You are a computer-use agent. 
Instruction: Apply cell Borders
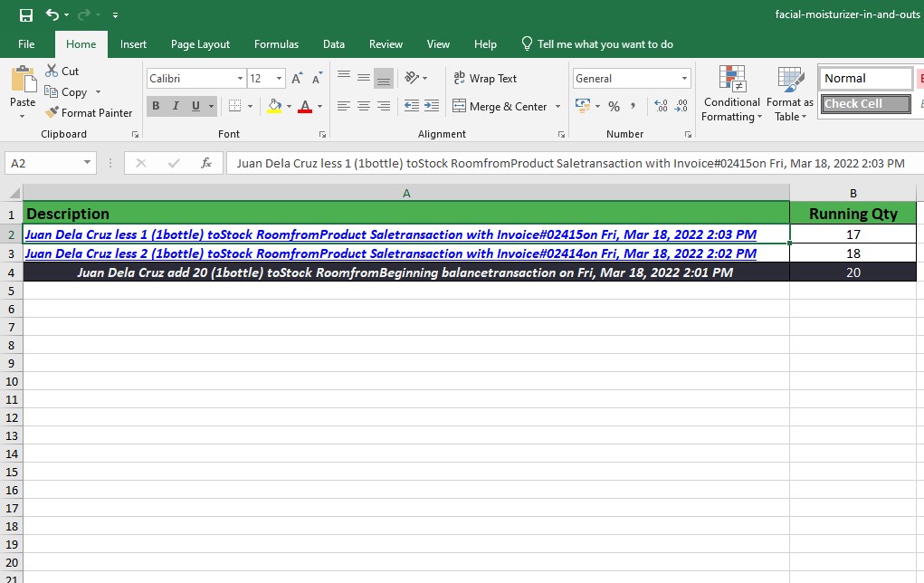[234, 106]
